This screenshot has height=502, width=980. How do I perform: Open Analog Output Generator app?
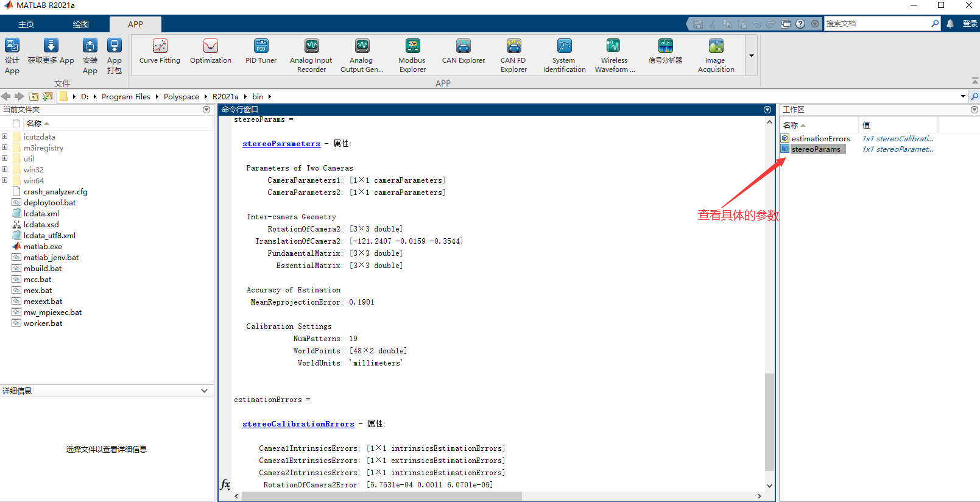point(362,56)
